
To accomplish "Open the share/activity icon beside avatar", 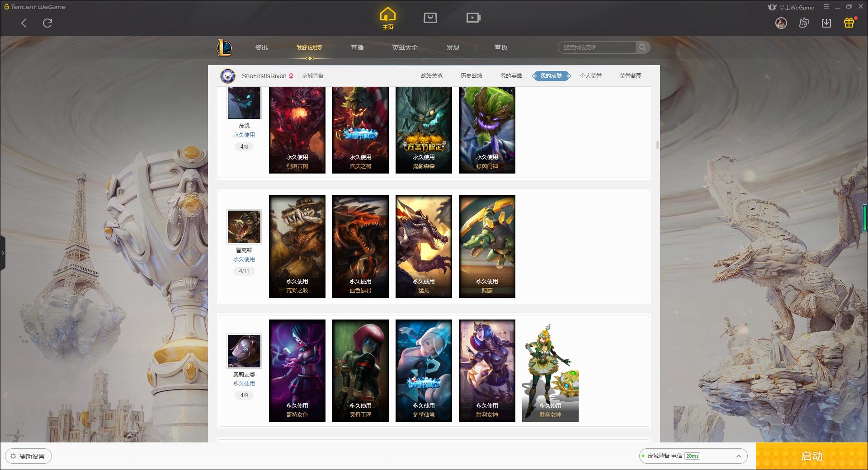I will (x=804, y=23).
